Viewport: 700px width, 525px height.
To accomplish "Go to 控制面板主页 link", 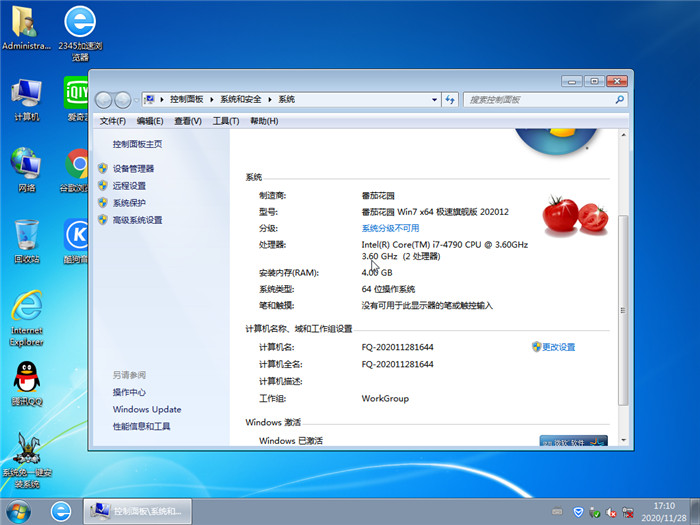I will tap(137, 144).
